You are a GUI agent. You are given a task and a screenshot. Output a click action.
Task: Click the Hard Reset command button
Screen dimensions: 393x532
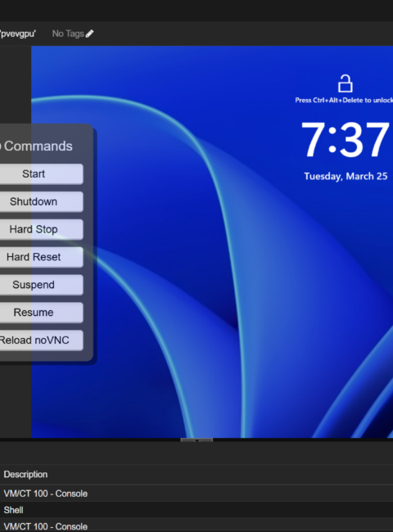[41, 257]
